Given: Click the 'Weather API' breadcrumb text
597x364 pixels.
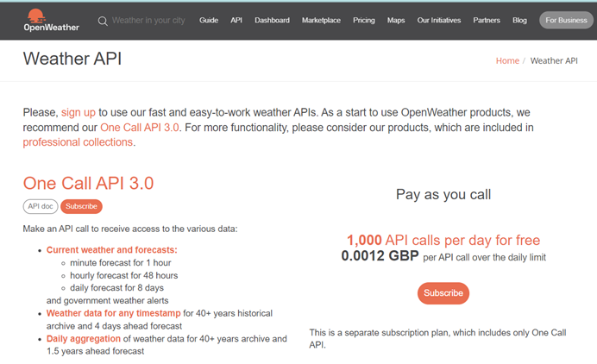Looking at the screenshot, I should point(554,61).
